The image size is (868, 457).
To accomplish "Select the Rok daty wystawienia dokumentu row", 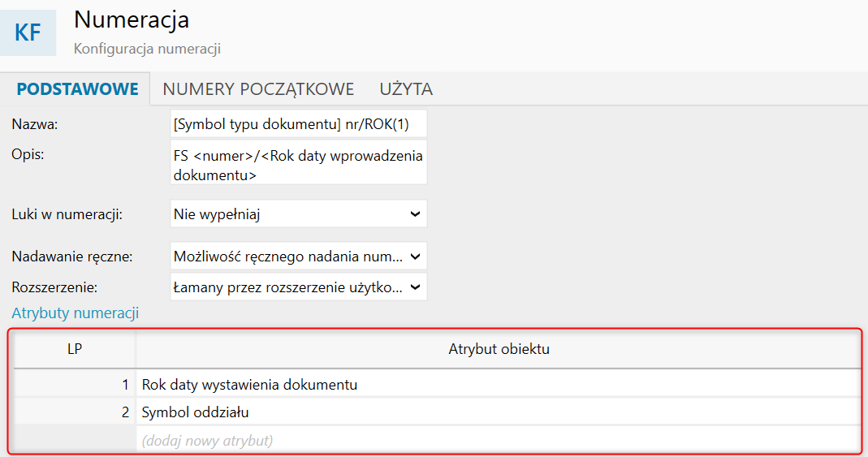I will point(499,385).
